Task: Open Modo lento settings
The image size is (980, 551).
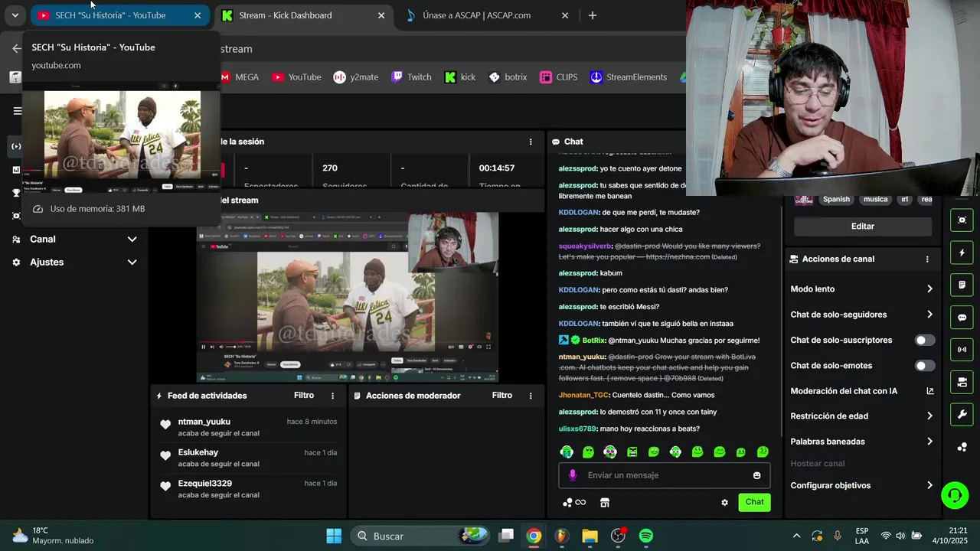Action: [x=862, y=289]
